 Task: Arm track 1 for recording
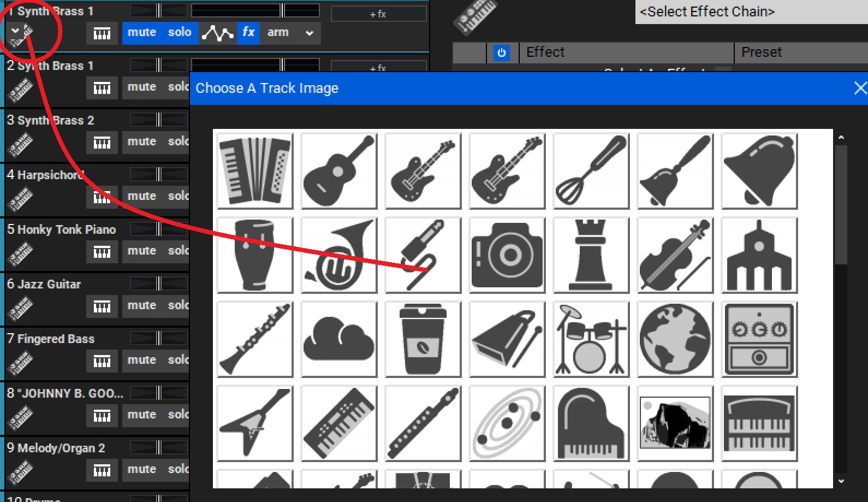(x=278, y=32)
